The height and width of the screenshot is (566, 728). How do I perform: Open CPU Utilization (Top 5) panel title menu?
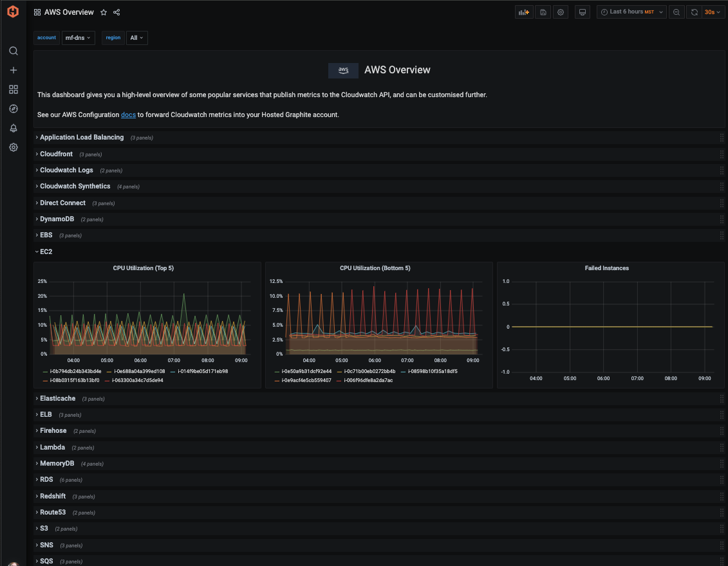point(143,268)
